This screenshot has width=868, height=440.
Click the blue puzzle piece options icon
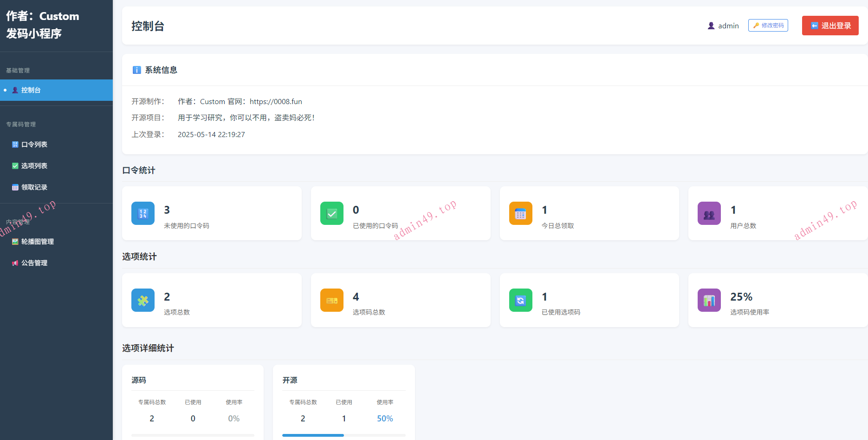[143, 300]
